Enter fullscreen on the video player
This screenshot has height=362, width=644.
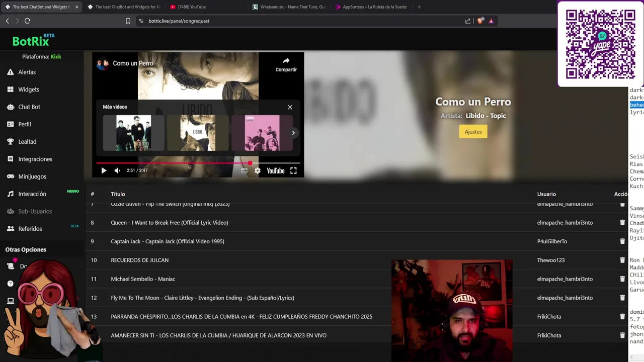point(293,170)
